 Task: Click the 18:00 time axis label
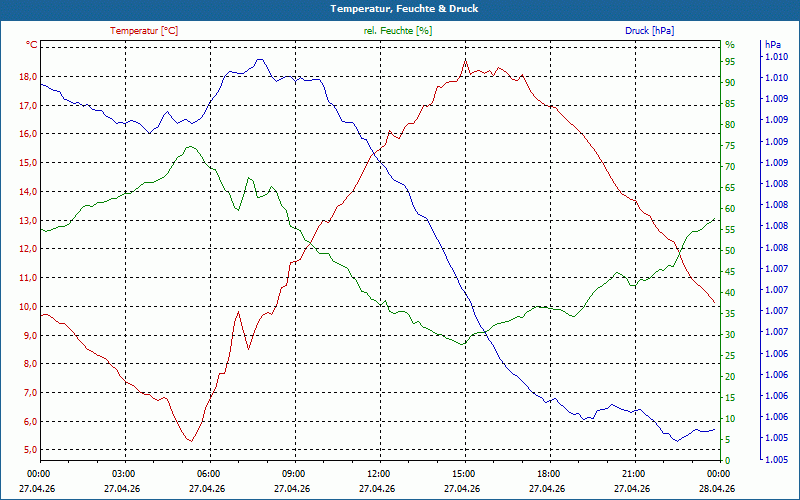547,473
